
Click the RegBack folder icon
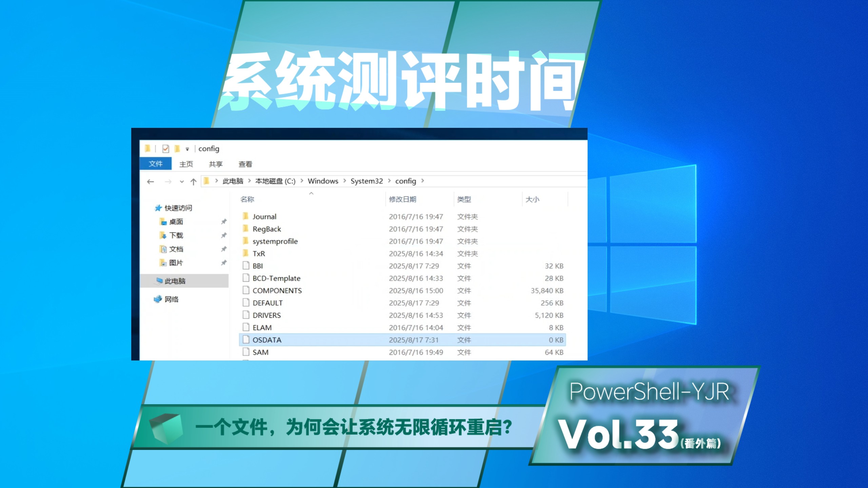coord(246,229)
